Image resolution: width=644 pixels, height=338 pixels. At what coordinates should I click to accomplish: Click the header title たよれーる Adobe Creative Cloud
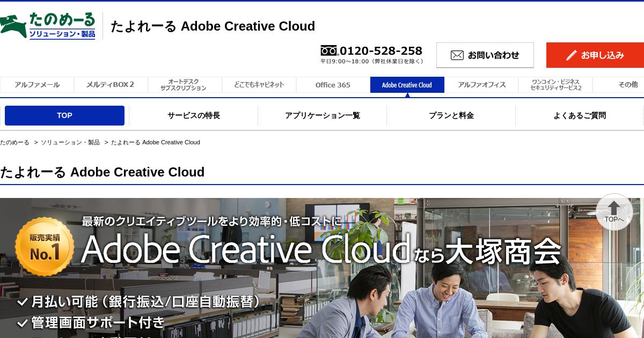click(x=213, y=26)
